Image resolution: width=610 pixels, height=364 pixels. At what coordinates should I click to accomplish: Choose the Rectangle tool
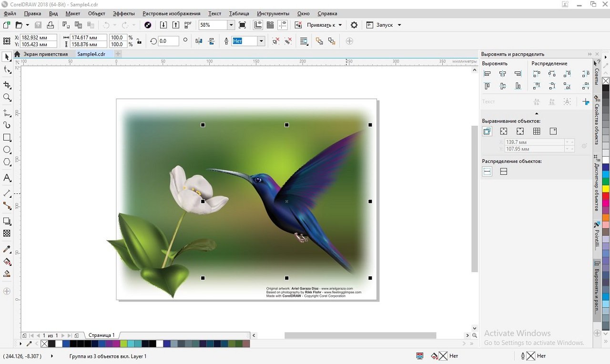(x=7, y=138)
